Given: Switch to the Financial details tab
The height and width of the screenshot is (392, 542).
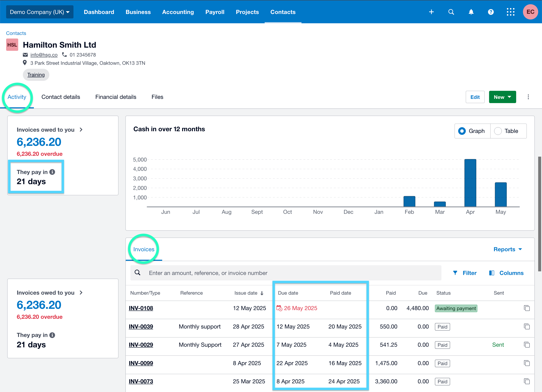Looking at the screenshot, I should coord(116,97).
